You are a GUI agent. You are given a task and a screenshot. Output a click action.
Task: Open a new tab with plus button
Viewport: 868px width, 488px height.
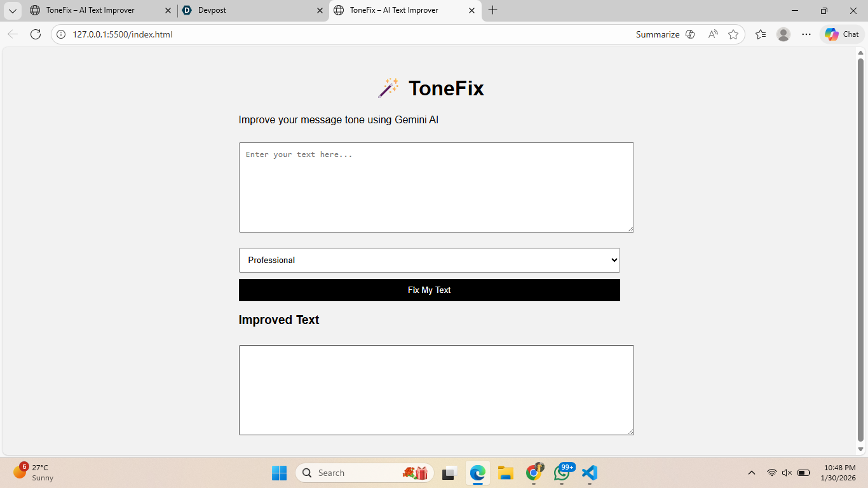click(493, 10)
